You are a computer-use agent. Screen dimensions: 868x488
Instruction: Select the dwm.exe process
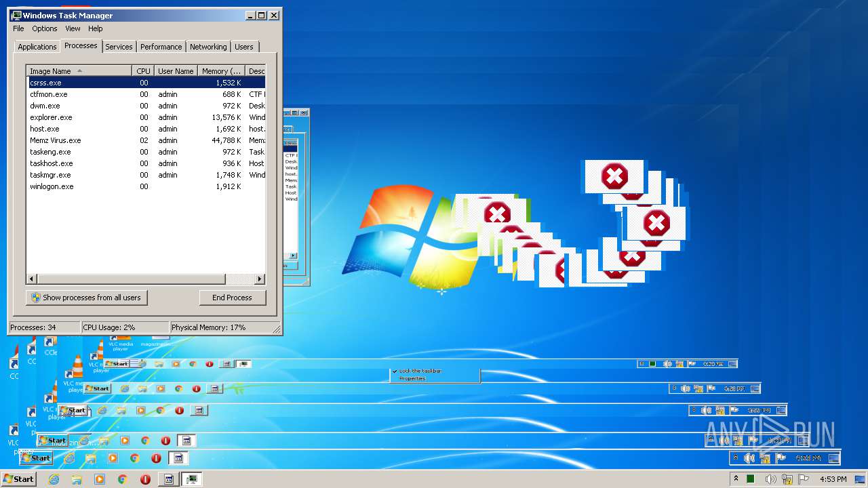146,106
